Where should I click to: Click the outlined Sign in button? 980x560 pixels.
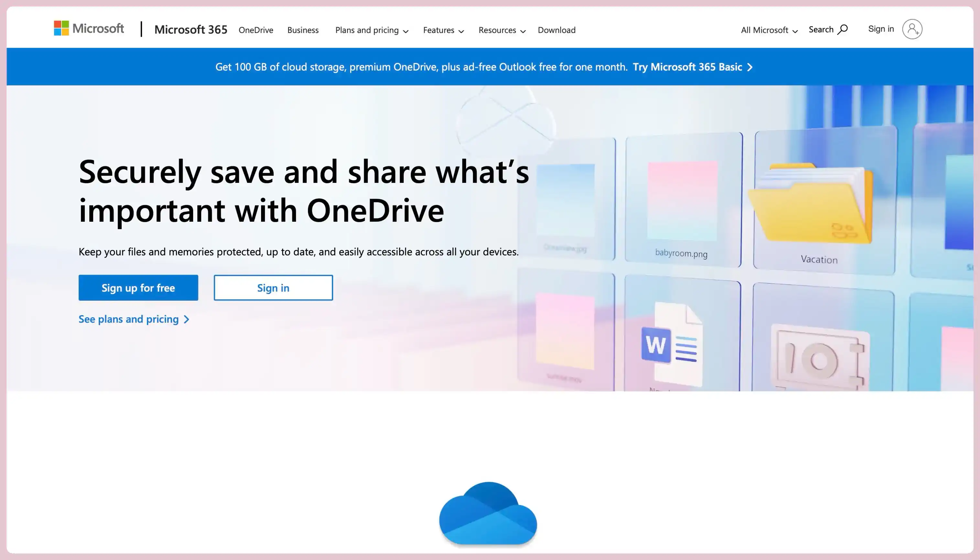click(273, 288)
